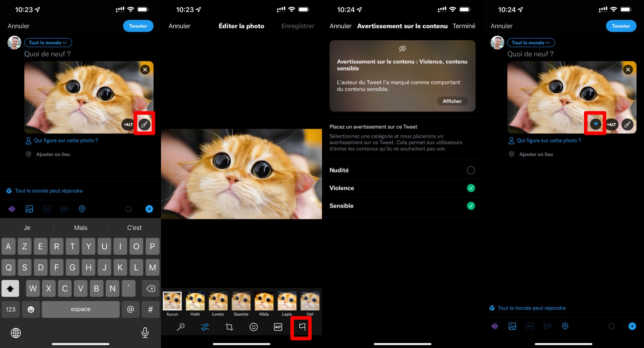Tap the GIF icon in first screen toolbar
644x348 pixels.
(x=47, y=209)
